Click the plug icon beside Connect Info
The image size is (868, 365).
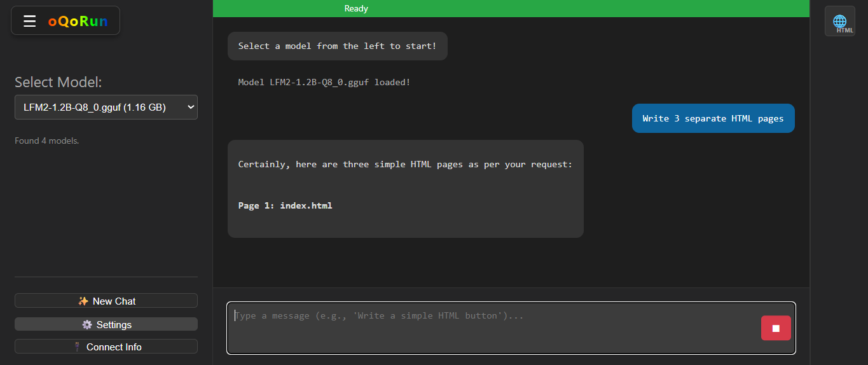pyautogui.click(x=77, y=347)
